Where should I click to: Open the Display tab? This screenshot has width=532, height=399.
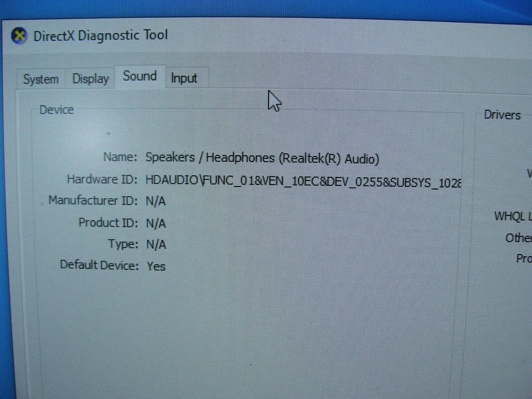point(90,79)
